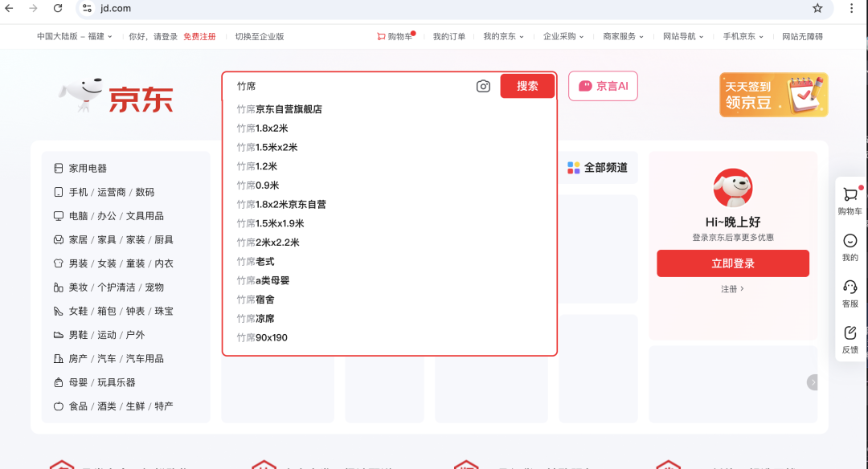Open the 运营商 category link
The width and height of the screenshot is (868, 469).
(111, 192)
